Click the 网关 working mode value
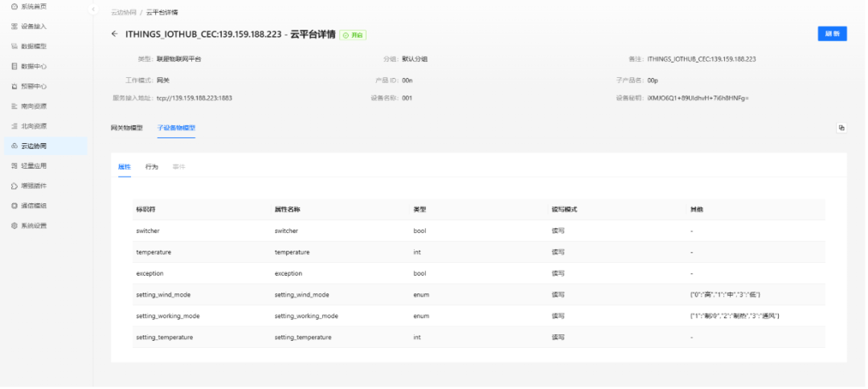The image size is (868, 389). (162, 80)
